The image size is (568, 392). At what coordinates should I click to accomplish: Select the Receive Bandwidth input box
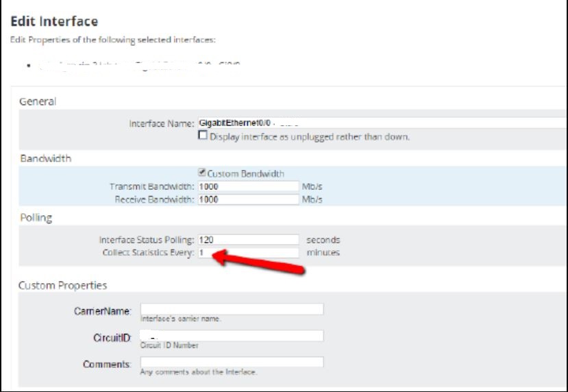248,199
